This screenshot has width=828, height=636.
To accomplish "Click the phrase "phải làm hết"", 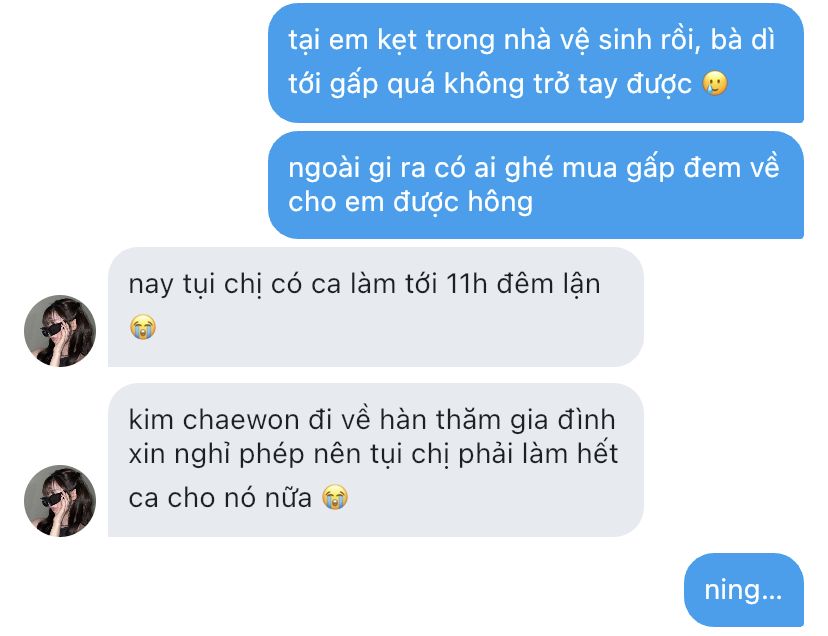I will tap(538, 454).
